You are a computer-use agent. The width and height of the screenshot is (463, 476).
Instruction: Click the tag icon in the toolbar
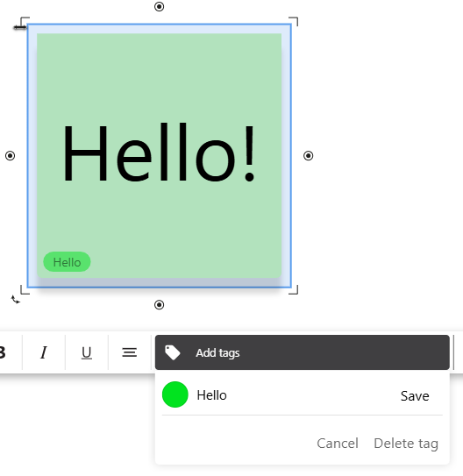[x=173, y=352]
